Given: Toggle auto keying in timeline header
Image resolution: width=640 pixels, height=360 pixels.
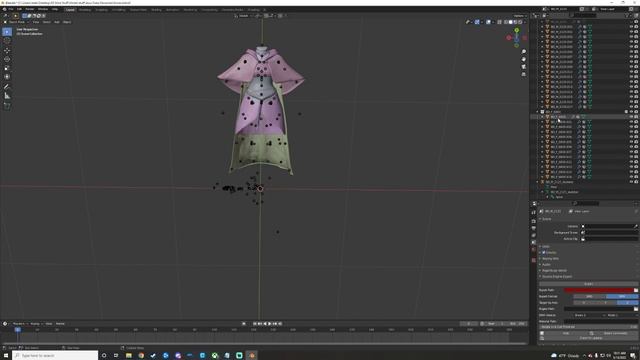Looking at the screenshot, I should click(x=244, y=324).
